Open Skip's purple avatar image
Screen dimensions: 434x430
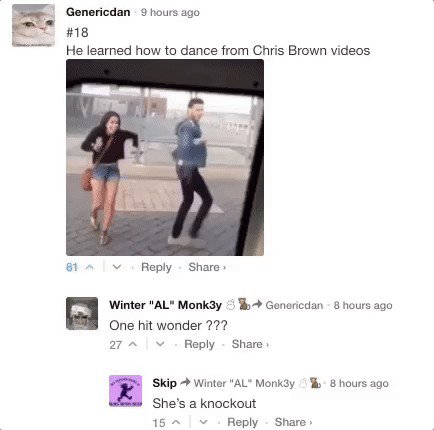click(x=125, y=391)
